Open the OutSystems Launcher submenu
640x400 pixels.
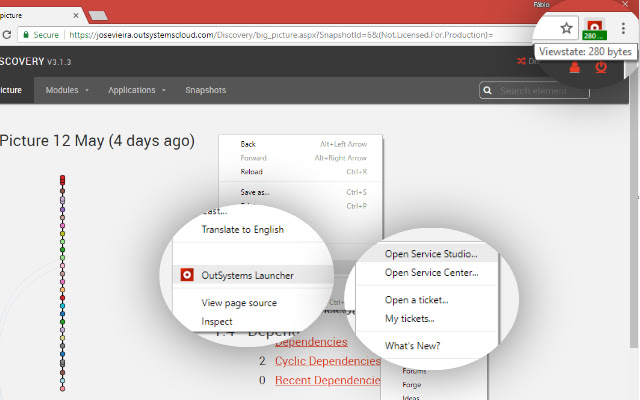coord(253,276)
